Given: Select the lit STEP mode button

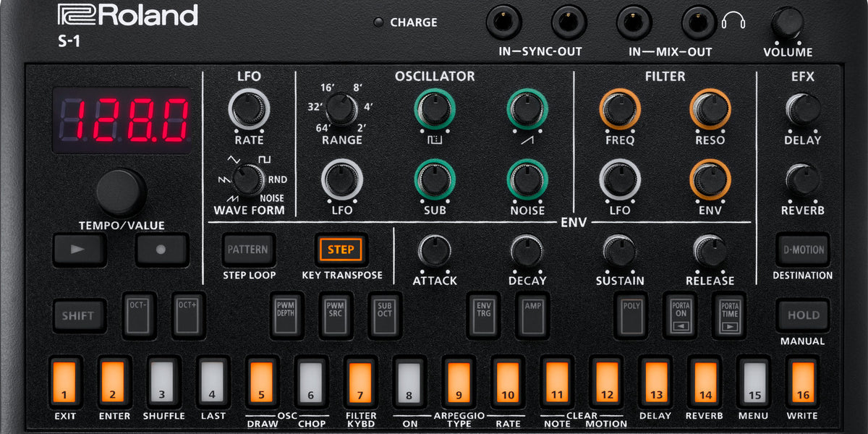Looking at the screenshot, I should [x=341, y=250].
